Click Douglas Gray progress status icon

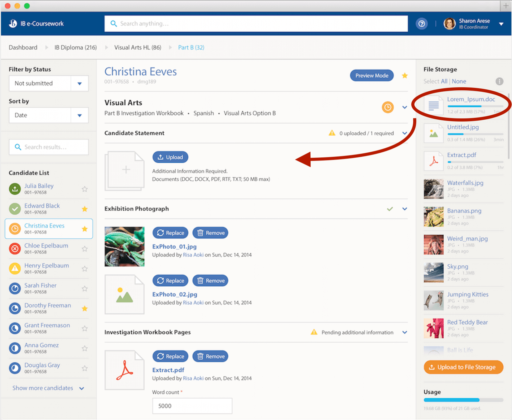(15, 368)
